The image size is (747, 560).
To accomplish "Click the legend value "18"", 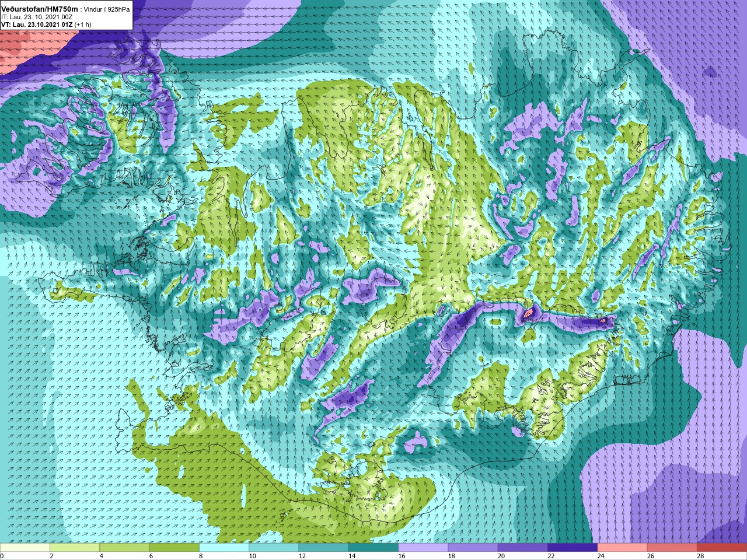I will point(451,556).
